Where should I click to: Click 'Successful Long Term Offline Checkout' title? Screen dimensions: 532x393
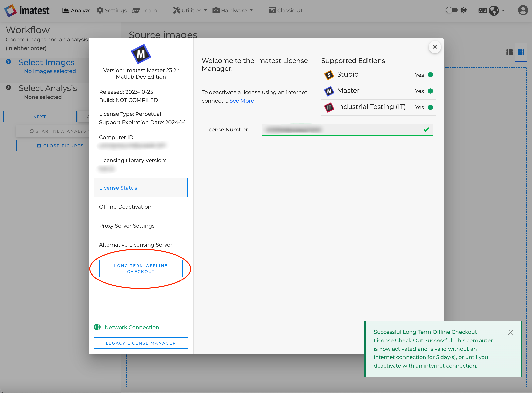pos(425,332)
